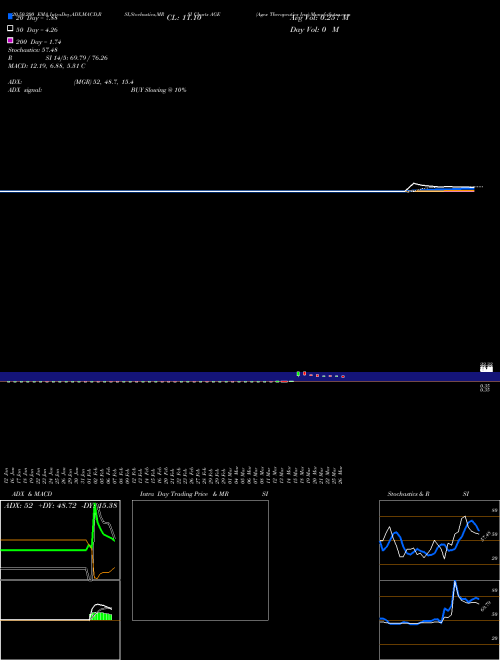This screenshot has width=500, height=660.
Task: Click the 'Stochastics & R' panel title
Action: tap(408, 494)
